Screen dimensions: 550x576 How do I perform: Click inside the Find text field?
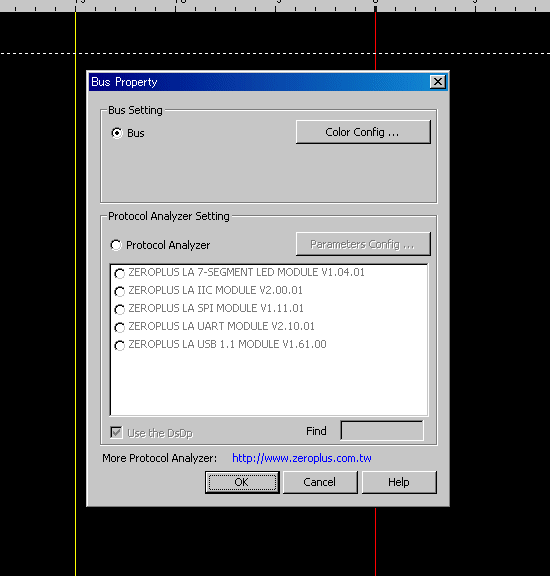pos(382,431)
